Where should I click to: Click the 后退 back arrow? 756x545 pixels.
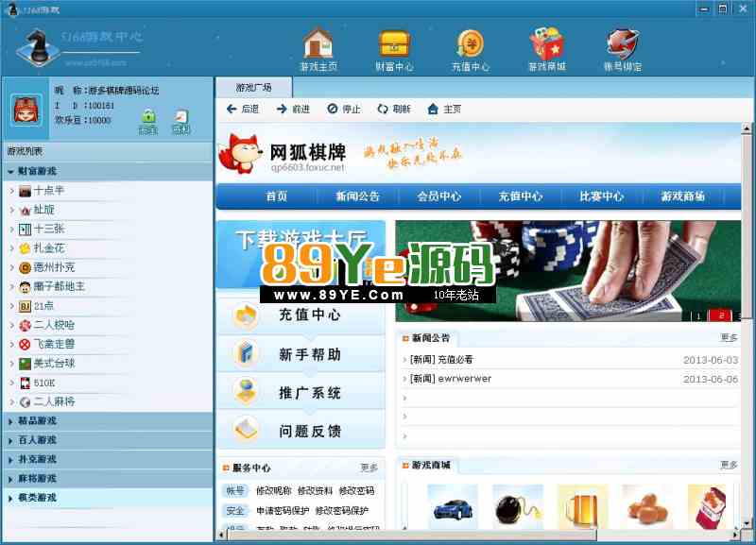pyautogui.click(x=232, y=110)
